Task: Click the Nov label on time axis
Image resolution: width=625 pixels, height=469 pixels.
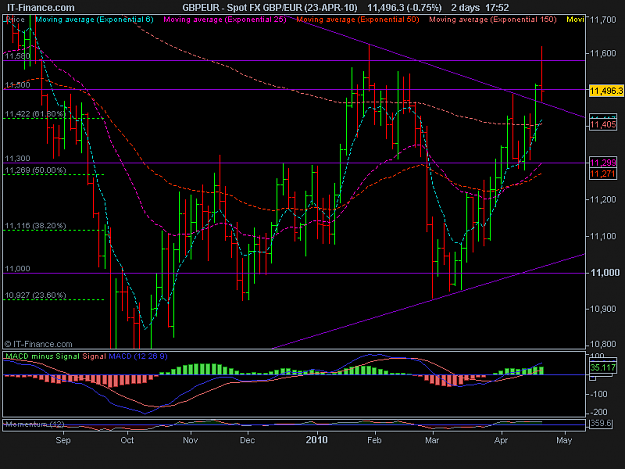Action: coord(190,440)
